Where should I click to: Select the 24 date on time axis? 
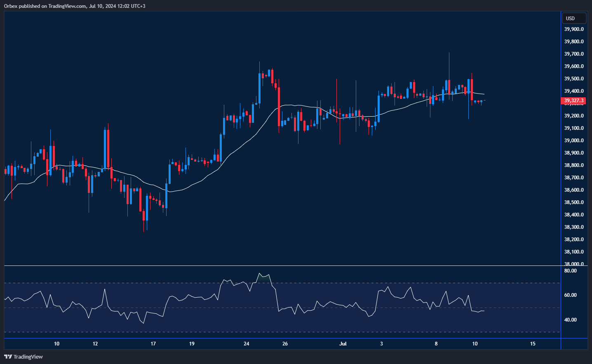tap(247, 344)
